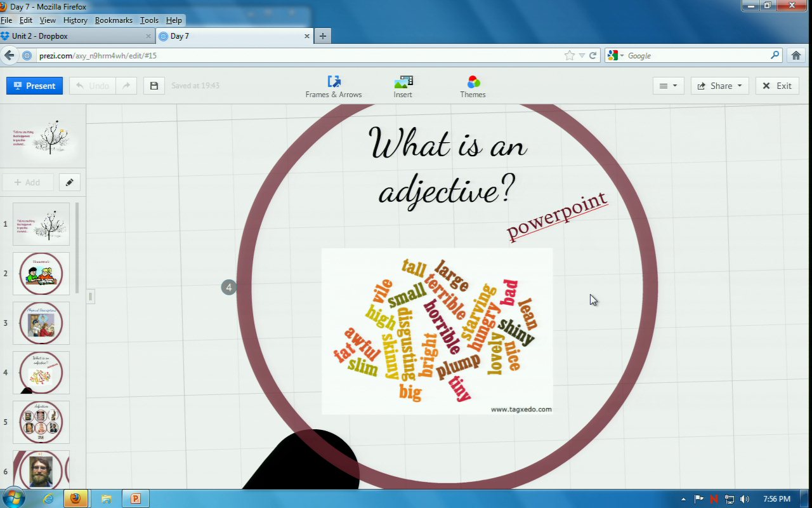Click the pencil edit path icon

point(70,182)
